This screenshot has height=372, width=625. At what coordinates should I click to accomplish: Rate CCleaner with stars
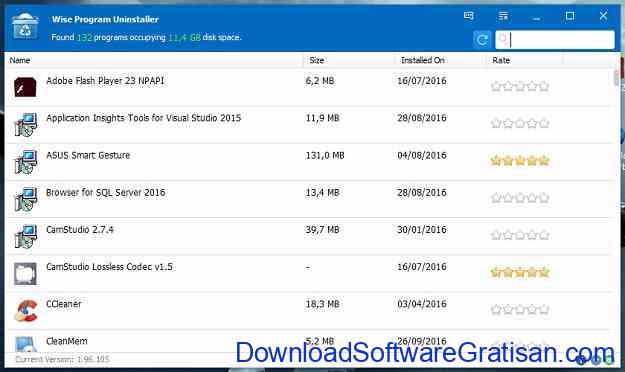520,309
